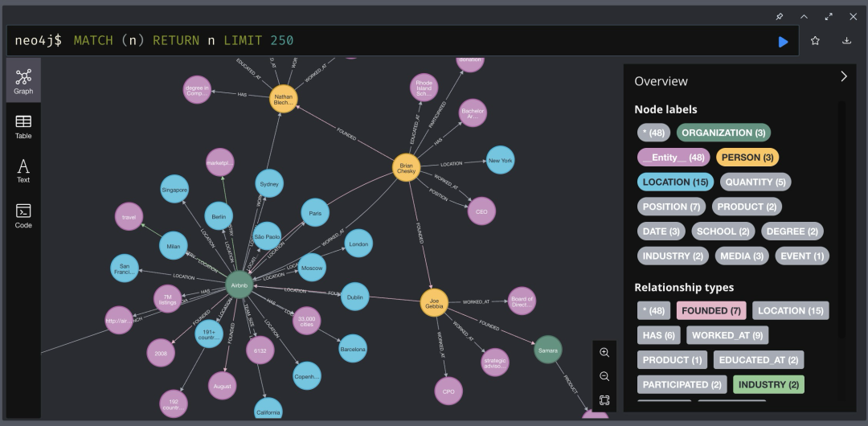Fit graph to screen
The image size is (868, 426).
point(604,400)
